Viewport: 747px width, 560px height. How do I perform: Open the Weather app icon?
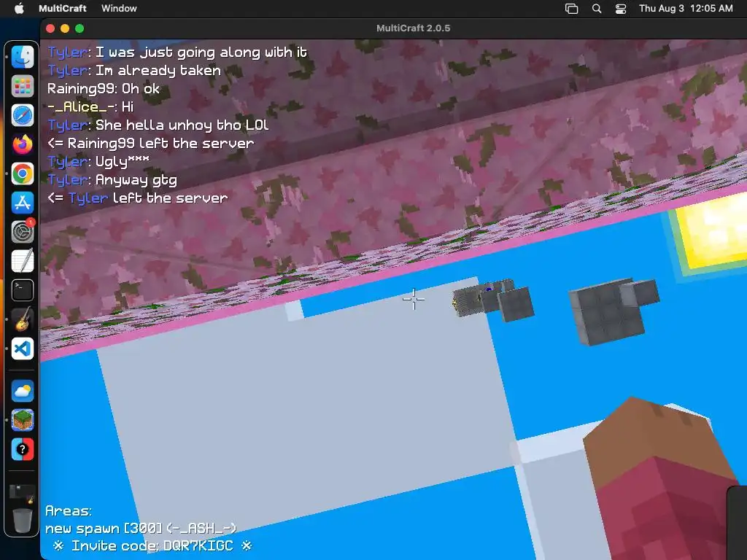point(23,392)
